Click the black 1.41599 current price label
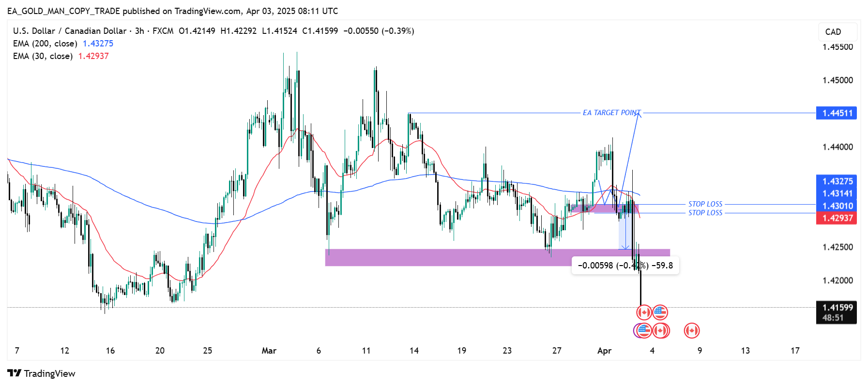The width and height of the screenshot is (868, 386). (x=837, y=307)
